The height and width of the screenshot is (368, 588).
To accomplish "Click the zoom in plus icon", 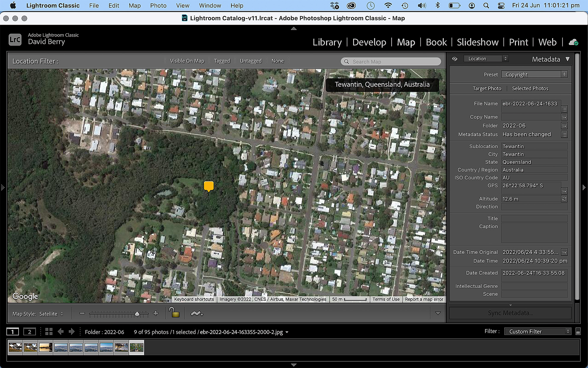I will (x=156, y=314).
